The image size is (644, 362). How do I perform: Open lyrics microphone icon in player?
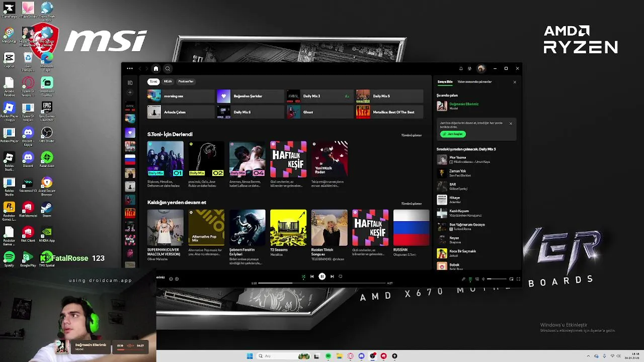(463, 279)
